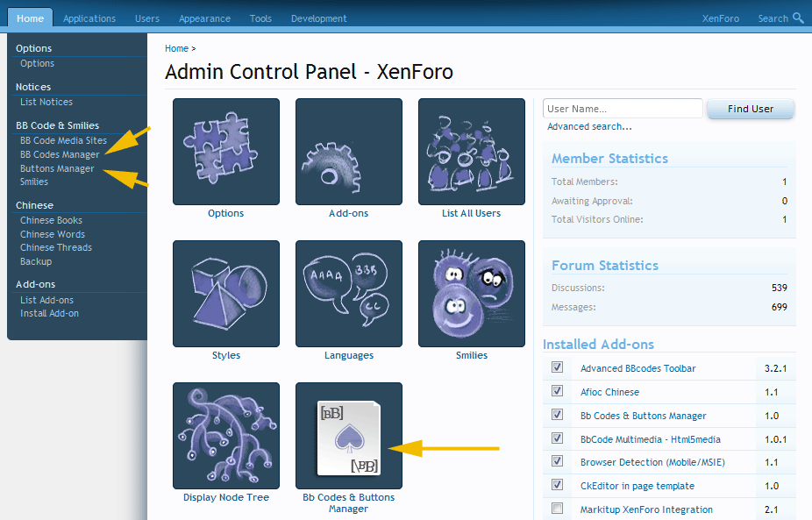Click the Search magnifier icon

click(798, 18)
